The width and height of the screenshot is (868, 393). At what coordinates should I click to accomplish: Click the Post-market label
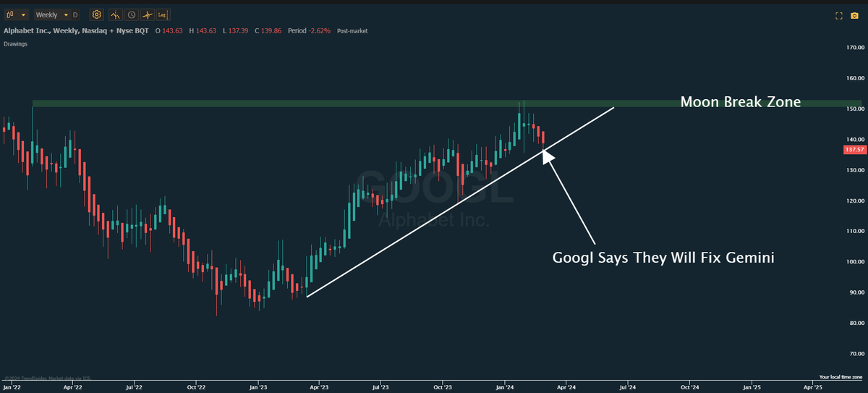(352, 32)
